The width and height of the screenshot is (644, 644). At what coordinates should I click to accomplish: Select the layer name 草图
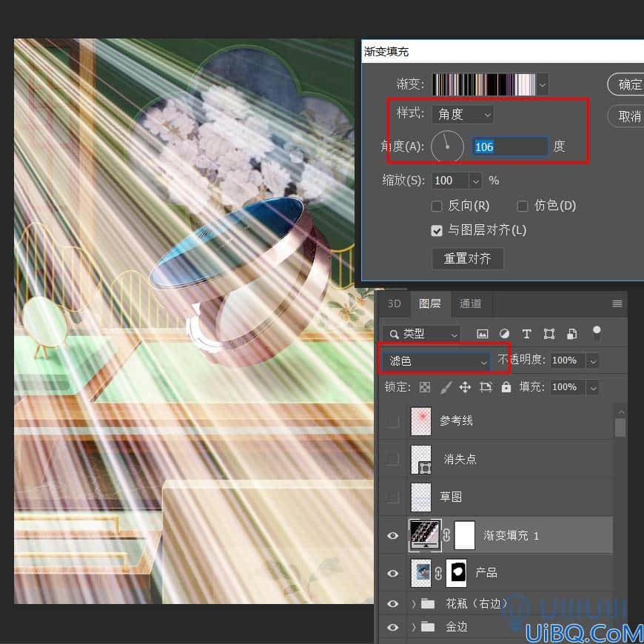coord(451,497)
